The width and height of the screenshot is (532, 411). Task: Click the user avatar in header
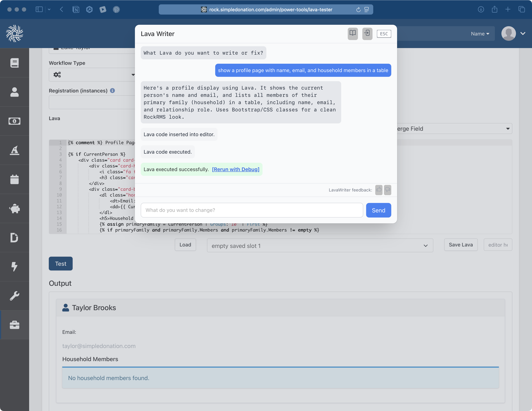click(x=508, y=34)
